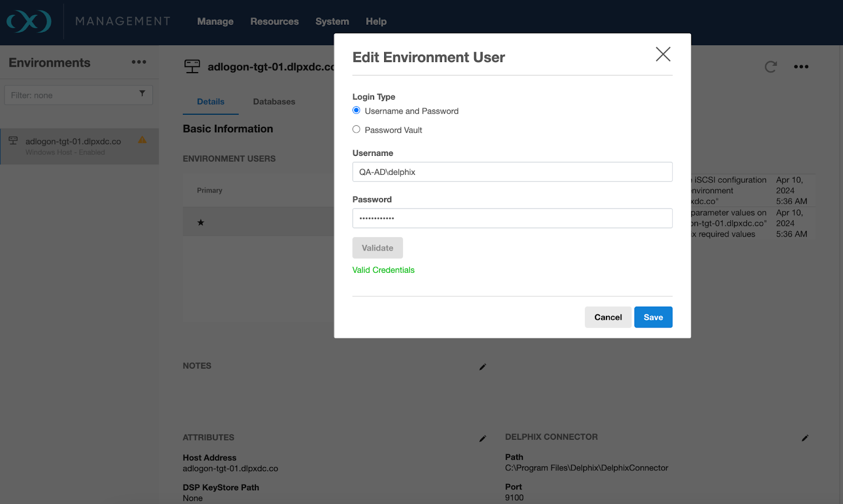Open the Resources menu

click(274, 22)
